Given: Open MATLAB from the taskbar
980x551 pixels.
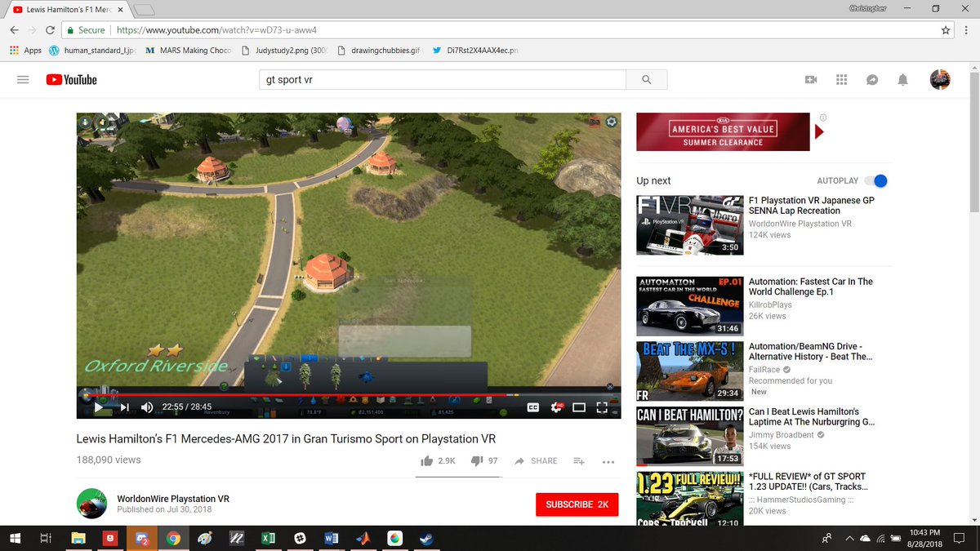Looking at the screenshot, I should tap(363, 538).
